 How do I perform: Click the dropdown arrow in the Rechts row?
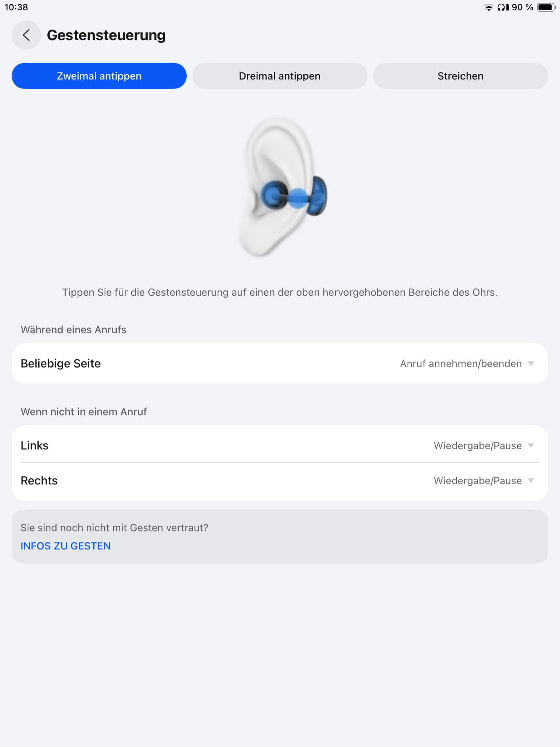click(x=531, y=480)
